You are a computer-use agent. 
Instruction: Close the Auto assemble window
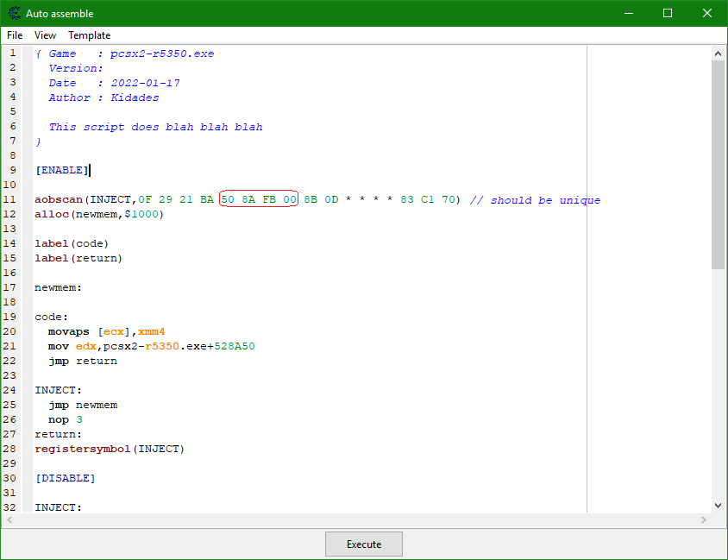(707, 13)
